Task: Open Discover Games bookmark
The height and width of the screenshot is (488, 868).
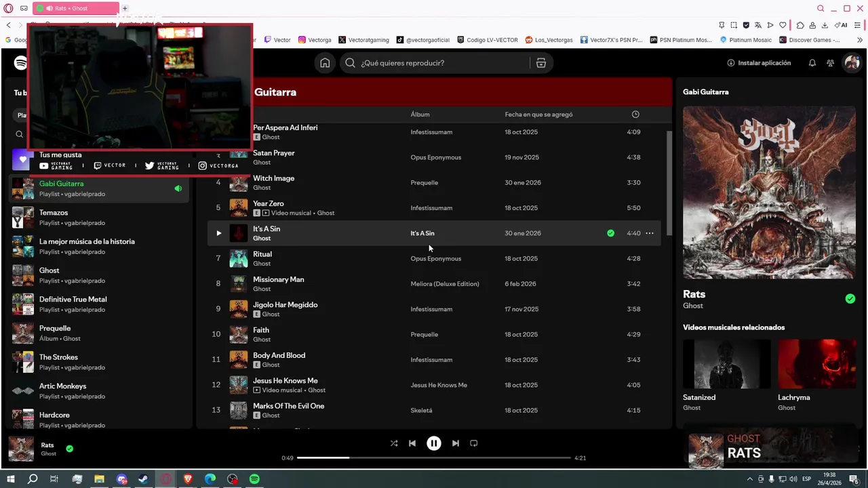Action: [x=810, y=40]
